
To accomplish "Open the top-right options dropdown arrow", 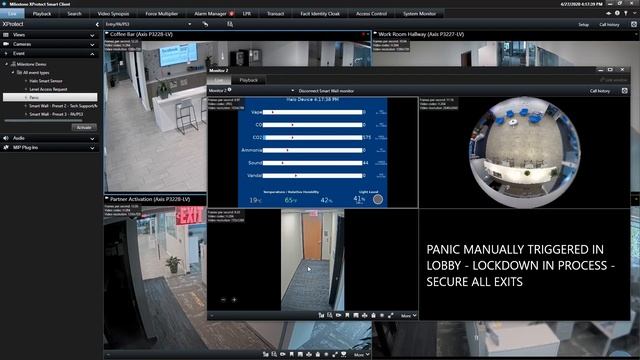I will pyautogui.click(x=635, y=13).
